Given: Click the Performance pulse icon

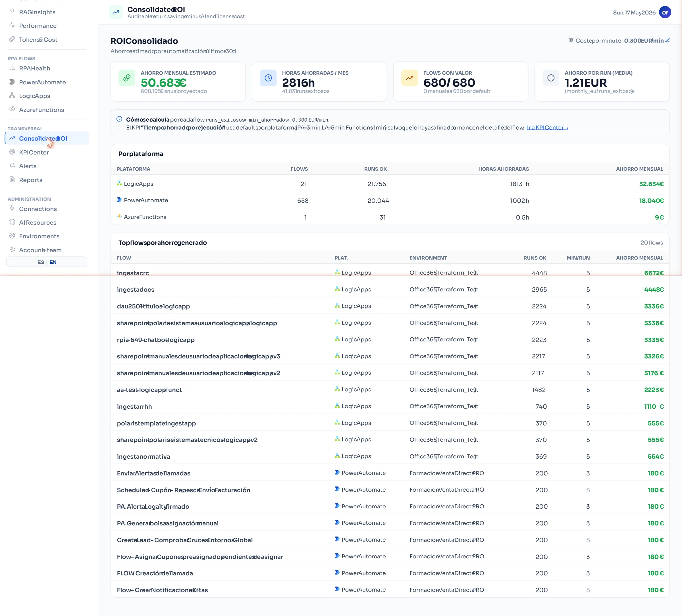Looking at the screenshot, I should 12,25.
